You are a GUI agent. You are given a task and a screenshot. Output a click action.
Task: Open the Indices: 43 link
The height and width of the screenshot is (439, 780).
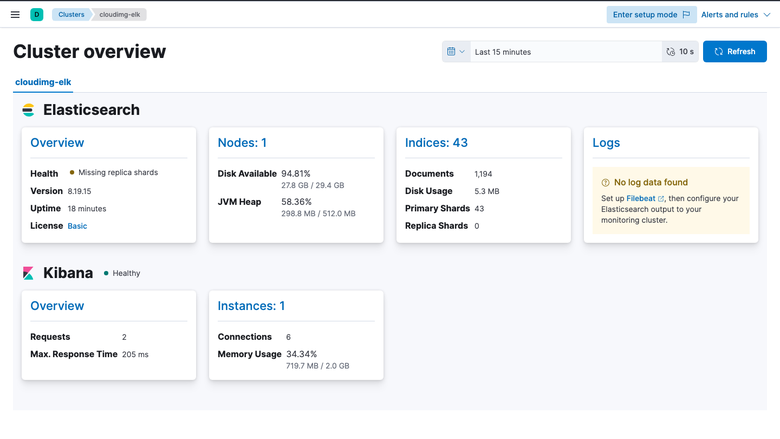(436, 143)
